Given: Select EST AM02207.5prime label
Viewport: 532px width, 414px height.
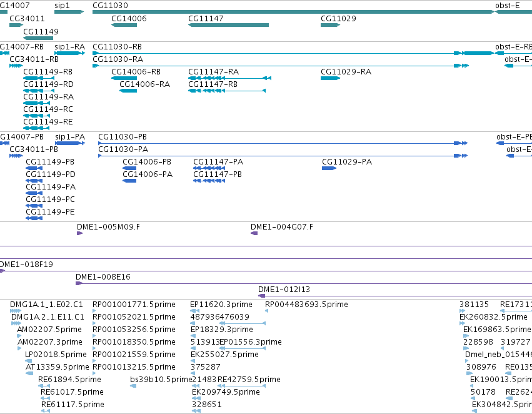Looking at the screenshot, I should [x=49, y=330].
